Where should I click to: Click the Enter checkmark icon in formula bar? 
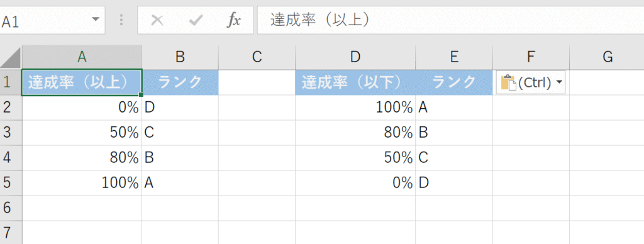(196, 20)
